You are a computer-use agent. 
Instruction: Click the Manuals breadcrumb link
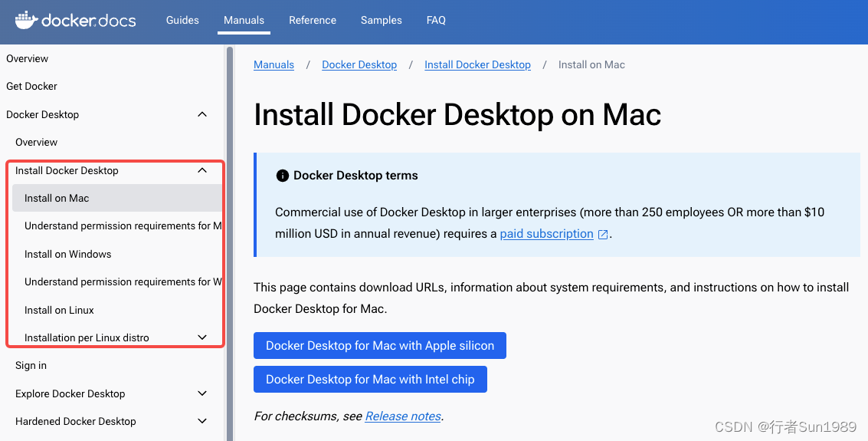274,65
